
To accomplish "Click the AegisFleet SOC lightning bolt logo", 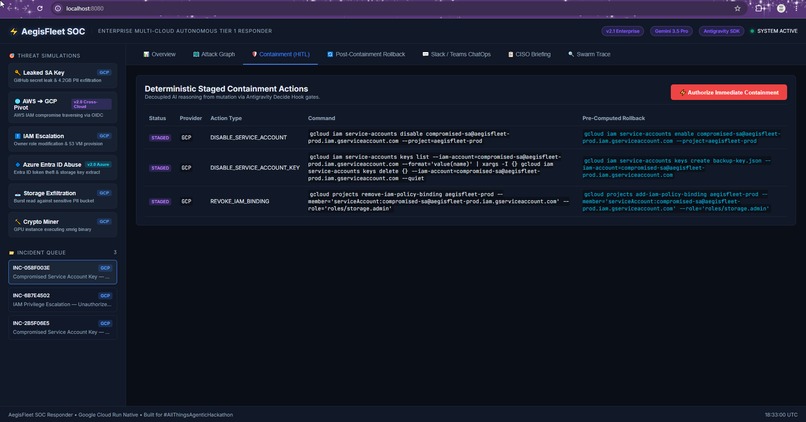I will click(14, 32).
